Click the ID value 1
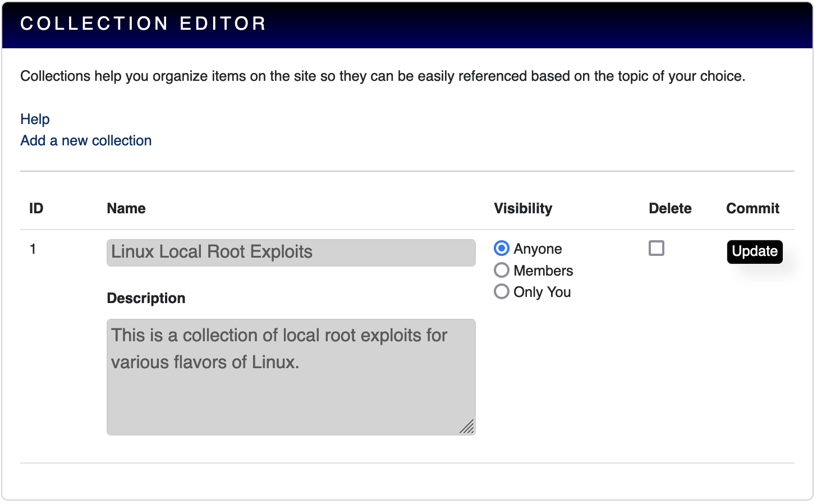817x504 pixels. 33,249
